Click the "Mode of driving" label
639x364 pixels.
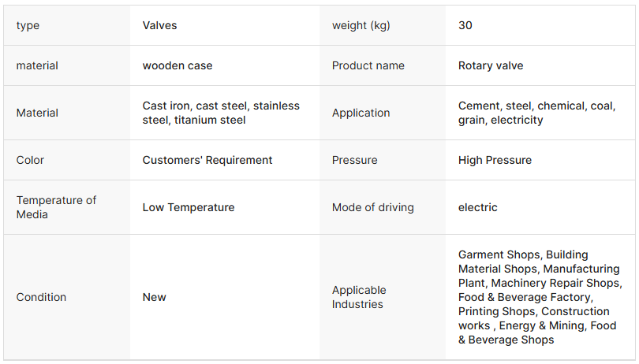coord(372,207)
